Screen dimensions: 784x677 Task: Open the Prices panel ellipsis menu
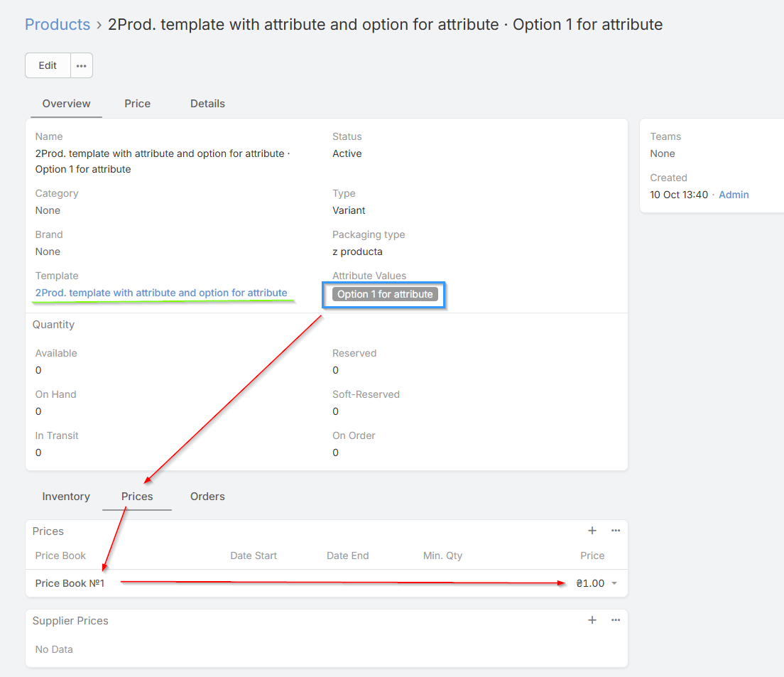click(x=616, y=531)
